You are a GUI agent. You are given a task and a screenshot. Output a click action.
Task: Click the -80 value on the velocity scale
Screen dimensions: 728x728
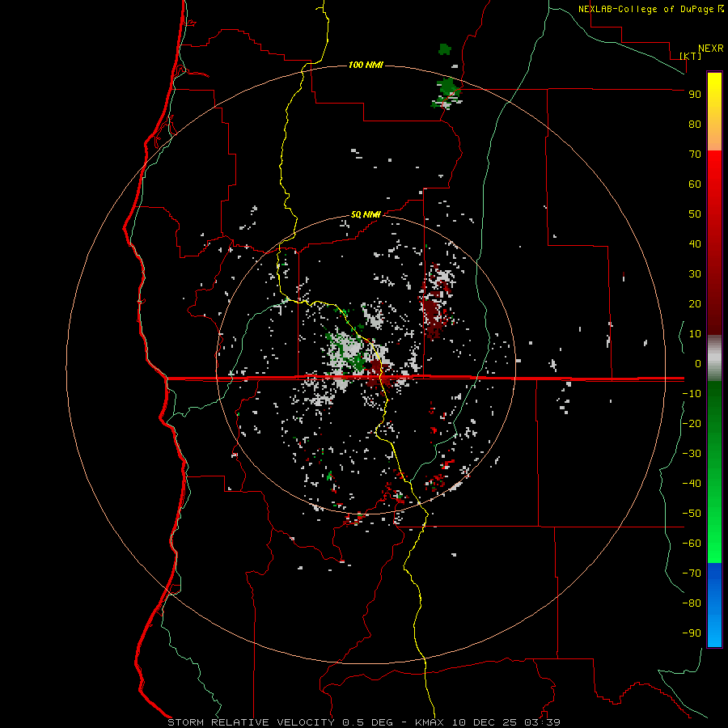(692, 603)
